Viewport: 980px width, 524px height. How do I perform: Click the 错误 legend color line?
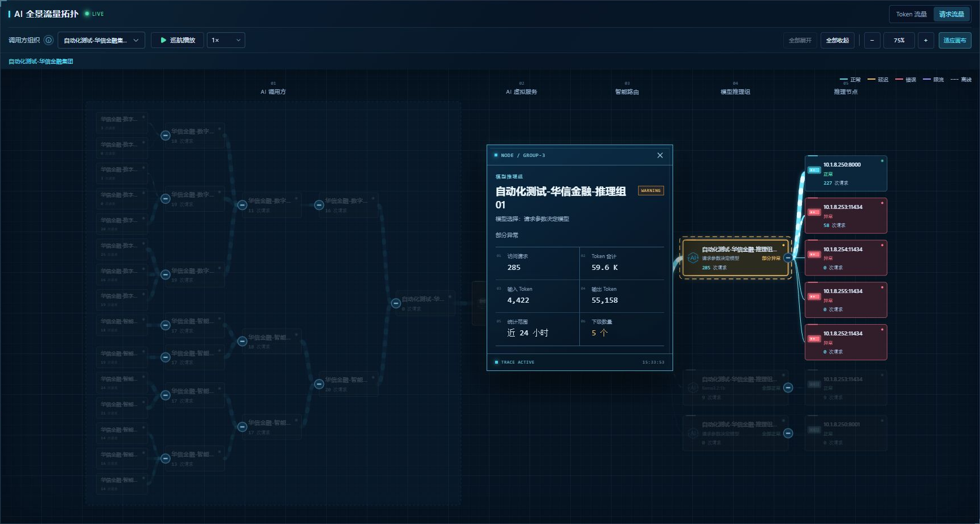click(899, 80)
